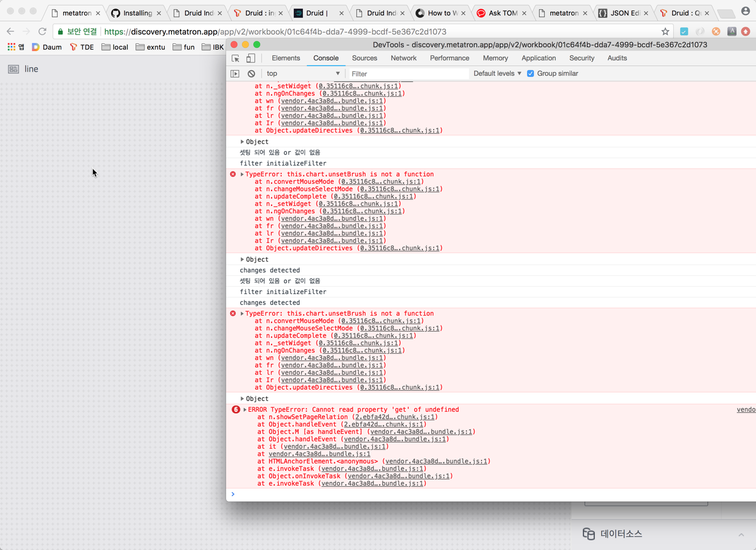This screenshot has height=550, width=756.
Task: Open the vendo source link at the right edge
Action: click(x=746, y=410)
